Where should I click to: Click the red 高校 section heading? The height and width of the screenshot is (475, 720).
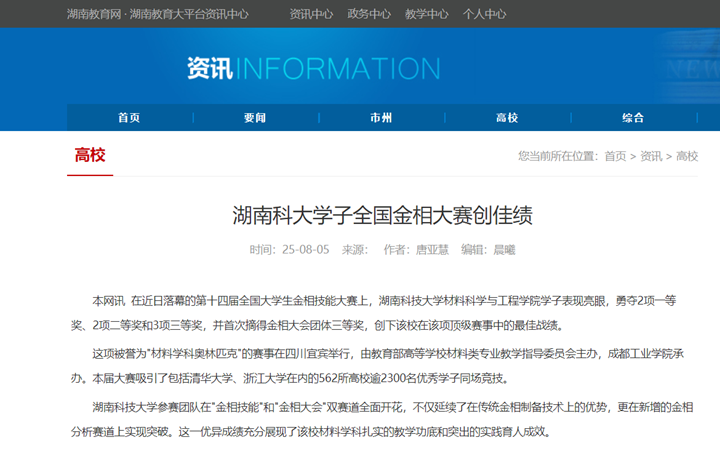coord(90,155)
